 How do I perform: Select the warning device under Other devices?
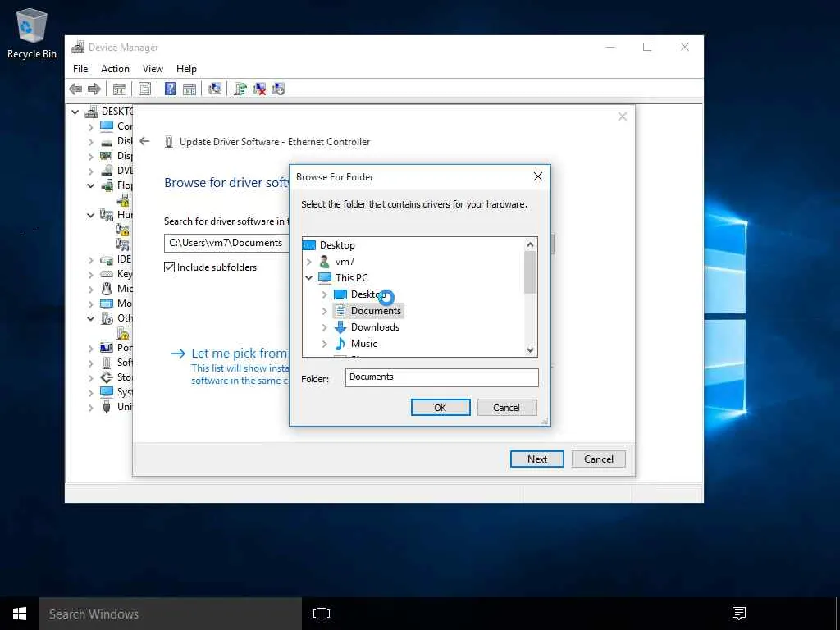(123, 333)
